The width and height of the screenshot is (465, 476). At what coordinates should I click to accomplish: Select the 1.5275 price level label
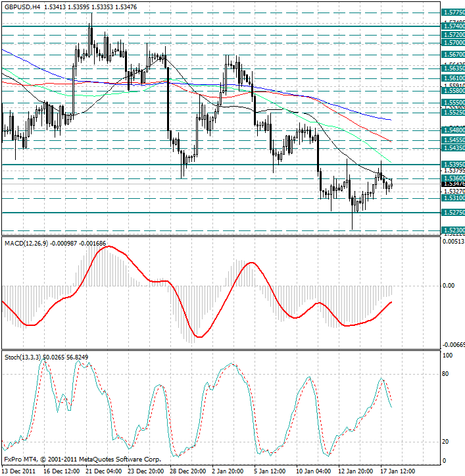453,213
